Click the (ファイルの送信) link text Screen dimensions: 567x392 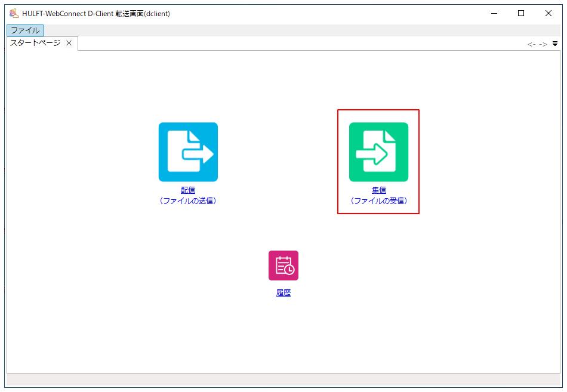pos(188,200)
